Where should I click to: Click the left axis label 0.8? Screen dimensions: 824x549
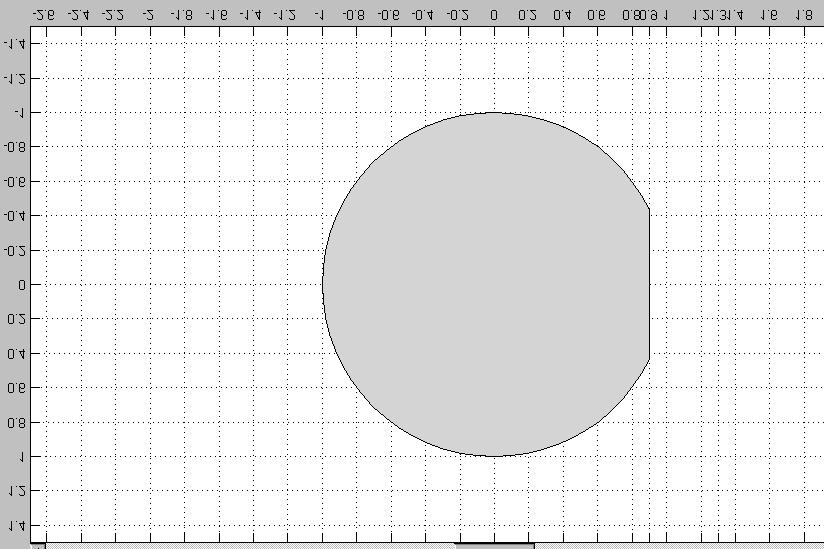tap(16, 422)
